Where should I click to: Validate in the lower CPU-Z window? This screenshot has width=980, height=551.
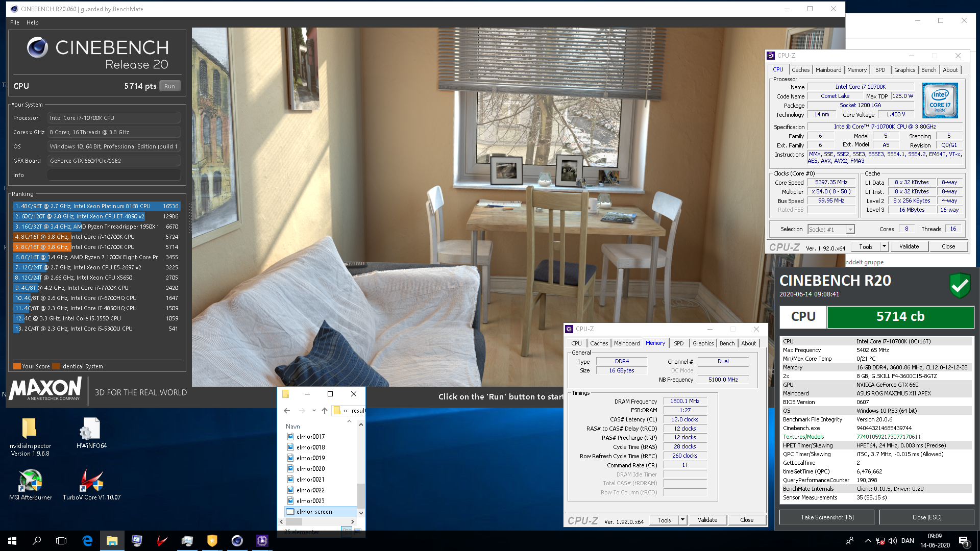click(x=707, y=520)
